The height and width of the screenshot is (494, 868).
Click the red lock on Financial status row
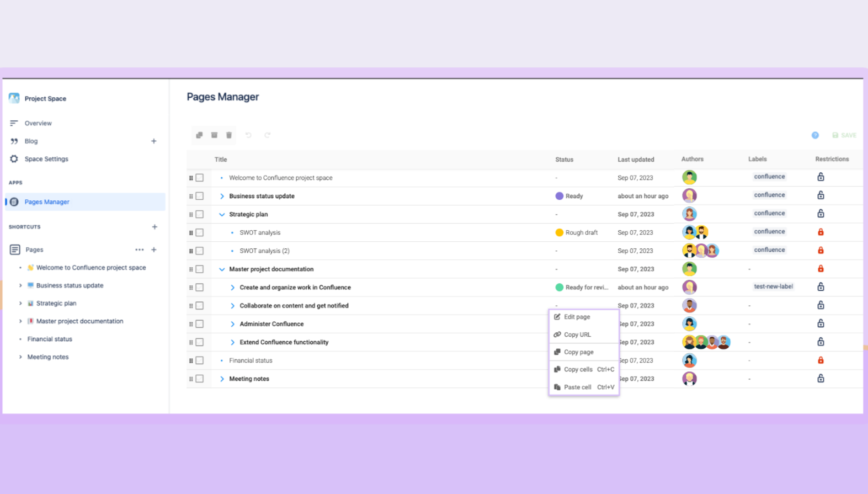point(821,360)
